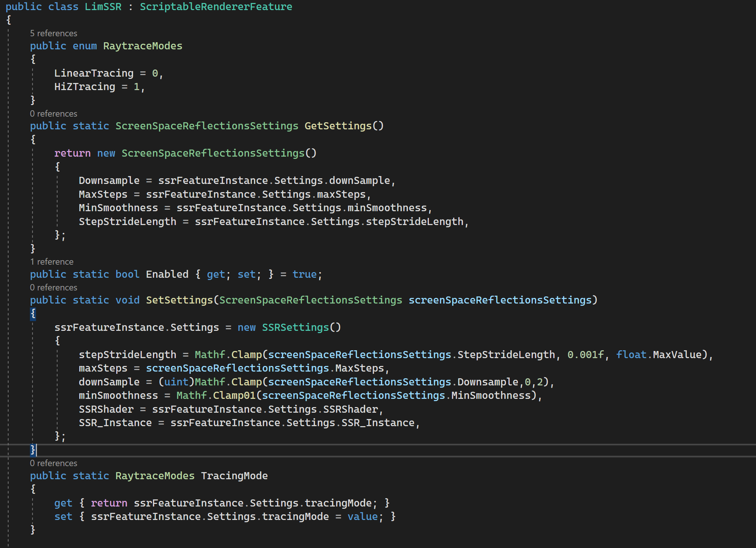
Task: Place cursor on LimSSR class name
Action: [103, 7]
